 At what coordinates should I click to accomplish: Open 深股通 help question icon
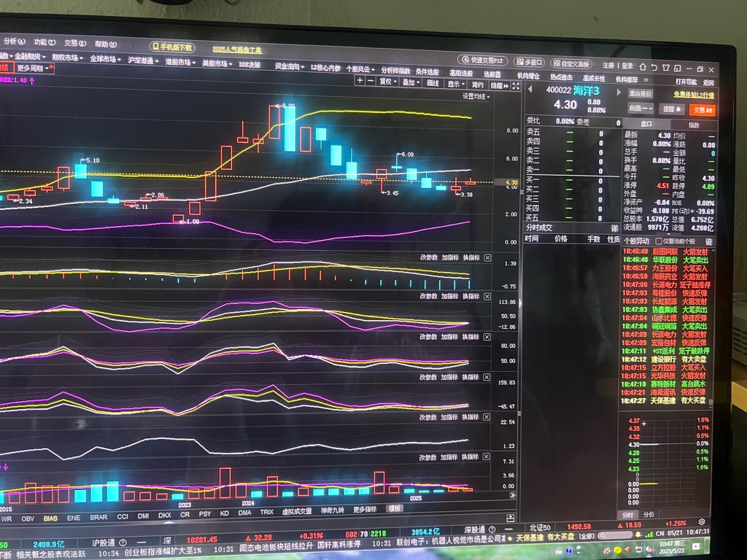click(492, 529)
